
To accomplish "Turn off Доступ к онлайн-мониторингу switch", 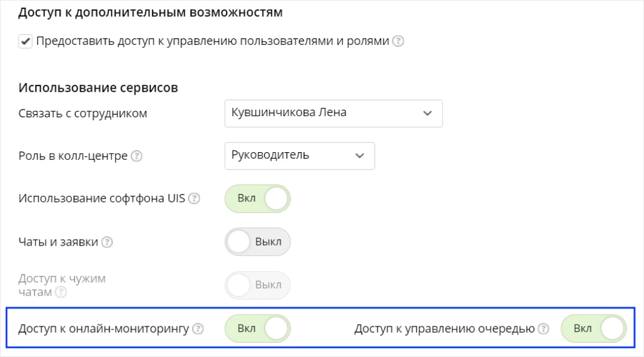I will [258, 329].
